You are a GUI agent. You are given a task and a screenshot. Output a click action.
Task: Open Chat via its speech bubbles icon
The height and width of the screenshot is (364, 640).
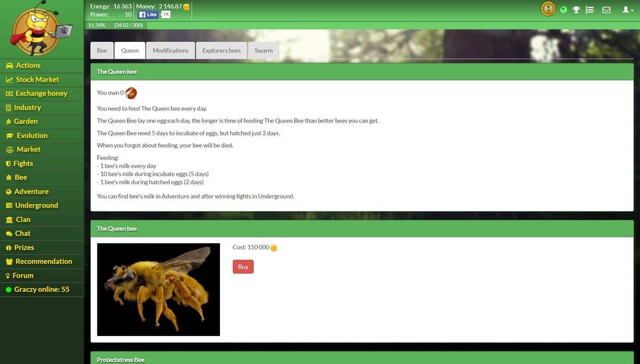coord(9,234)
